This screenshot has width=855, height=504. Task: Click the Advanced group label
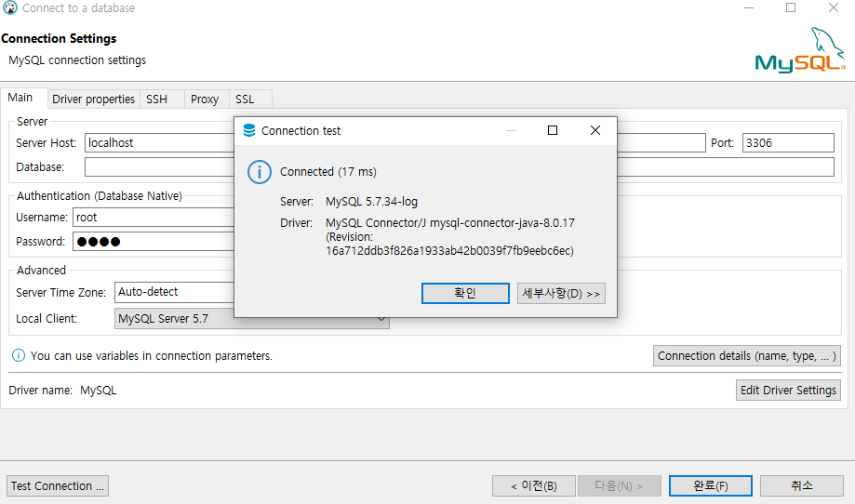click(x=42, y=271)
